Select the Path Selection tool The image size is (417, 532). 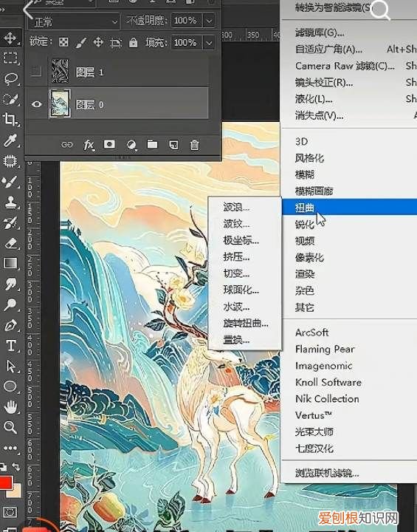click(x=10, y=366)
